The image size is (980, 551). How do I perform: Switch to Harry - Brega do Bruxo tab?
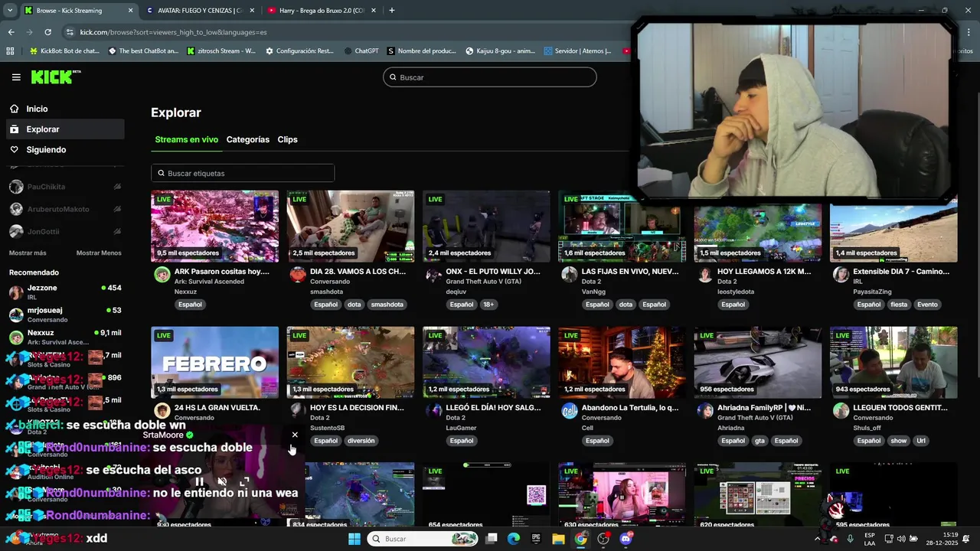coord(322,11)
